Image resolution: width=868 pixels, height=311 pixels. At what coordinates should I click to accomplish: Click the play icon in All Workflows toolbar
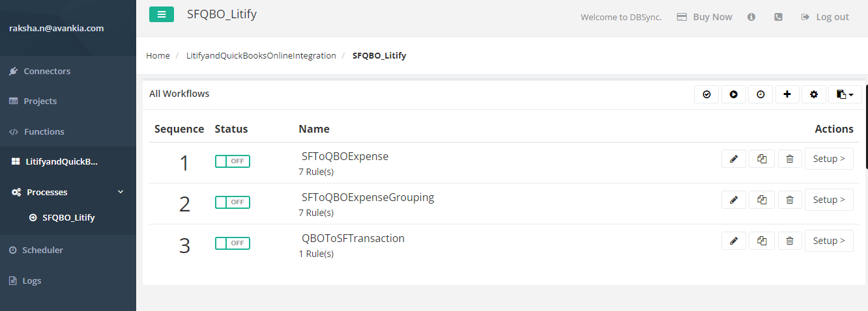pyautogui.click(x=734, y=94)
